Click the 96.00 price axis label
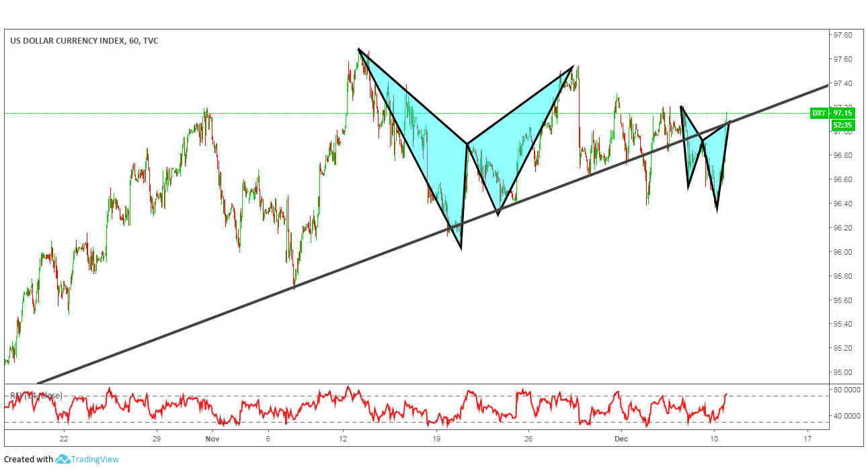 click(x=843, y=252)
